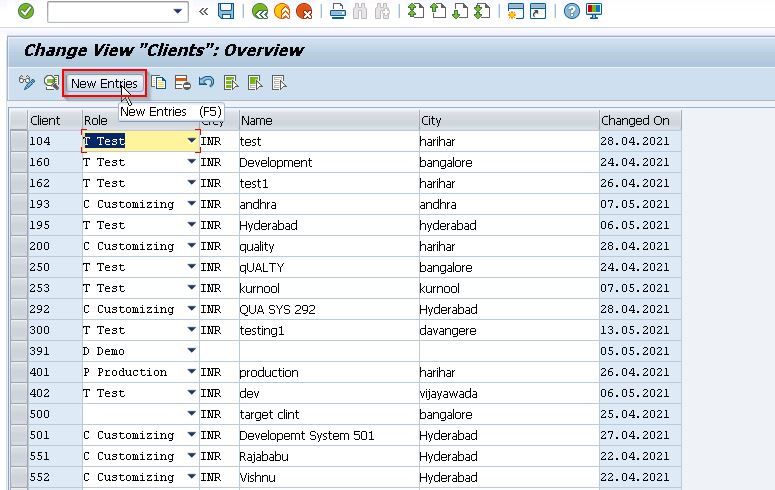
Task: Click the Last Page icon
Action: pos(482,11)
